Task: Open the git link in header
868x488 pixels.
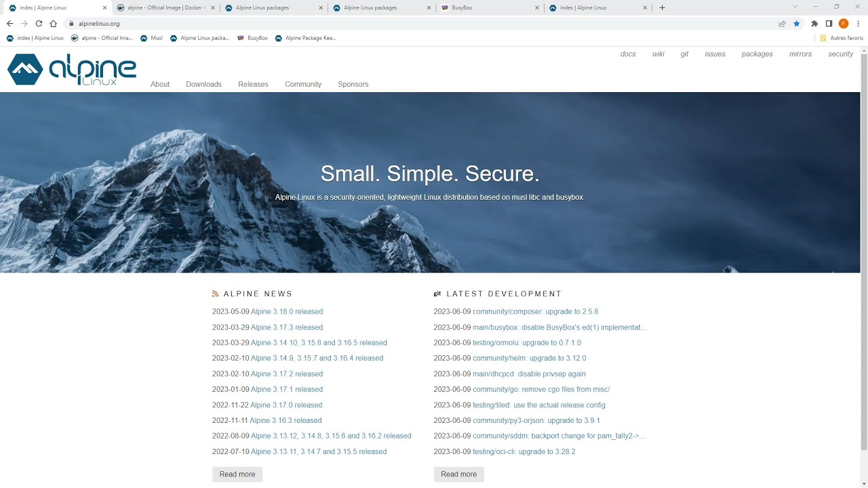Action: point(684,54)
